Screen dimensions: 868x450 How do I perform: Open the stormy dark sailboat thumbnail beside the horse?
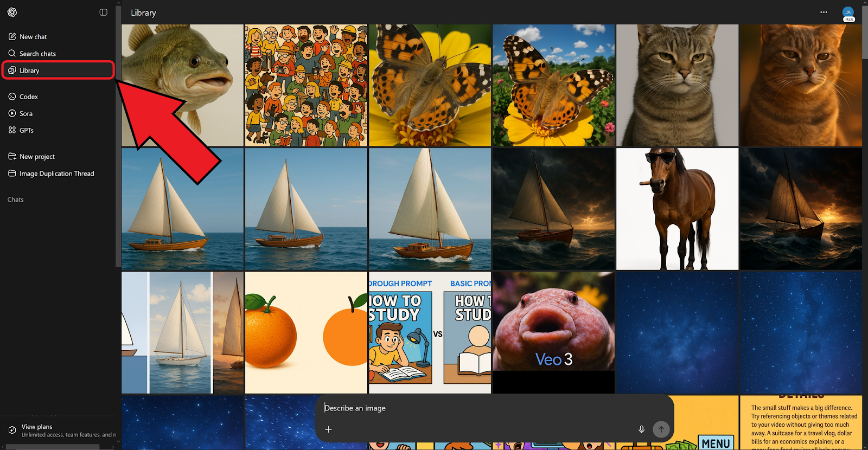(553, 209)
